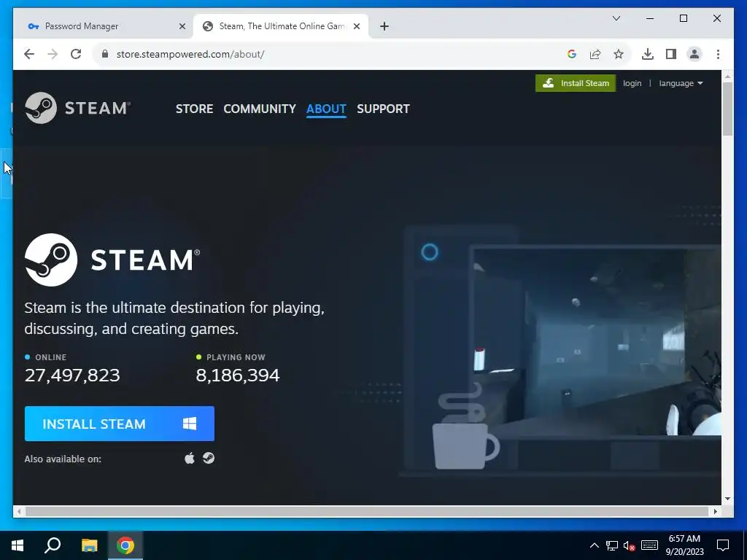Image resolution: width=747 pixels, height=560 pixels.
Task: Close the Steam tab
Action: pyautogui.click(x=357, y=26)
